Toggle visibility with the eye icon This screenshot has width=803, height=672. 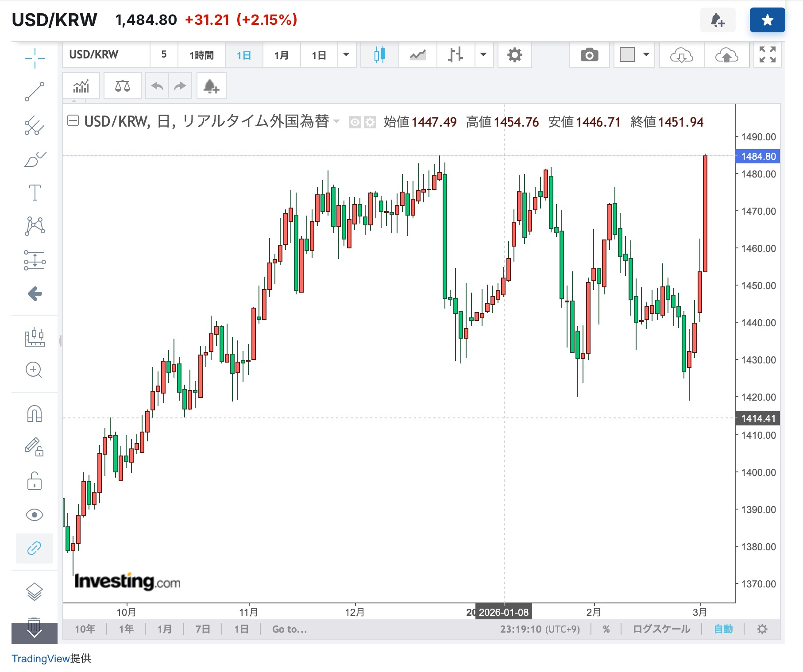(35, 515)
